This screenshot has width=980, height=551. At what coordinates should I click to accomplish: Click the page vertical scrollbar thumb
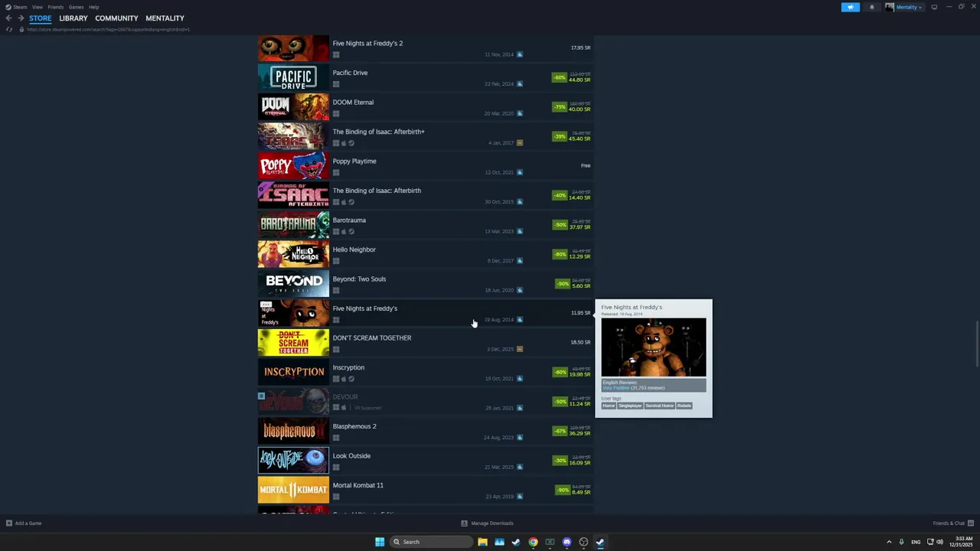[977, 344]
